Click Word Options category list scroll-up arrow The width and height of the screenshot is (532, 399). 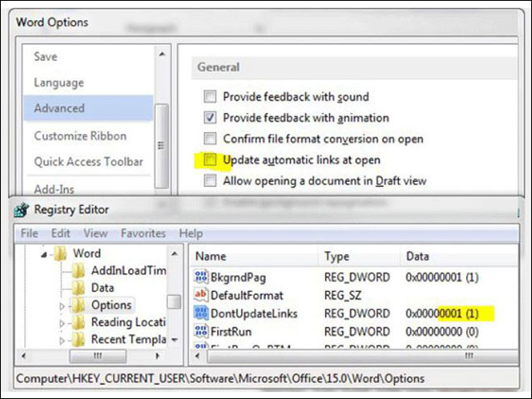pos(162,54)
